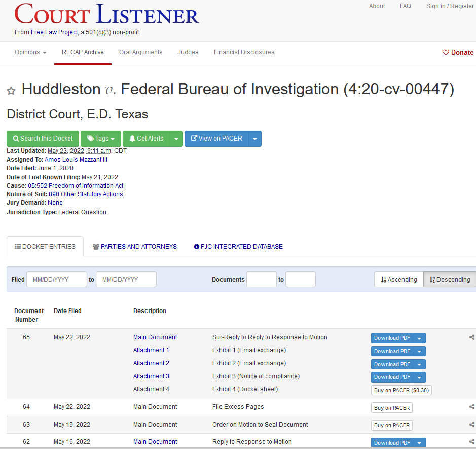
Task: Star this docket using the star icon
Action: [11, 91]
